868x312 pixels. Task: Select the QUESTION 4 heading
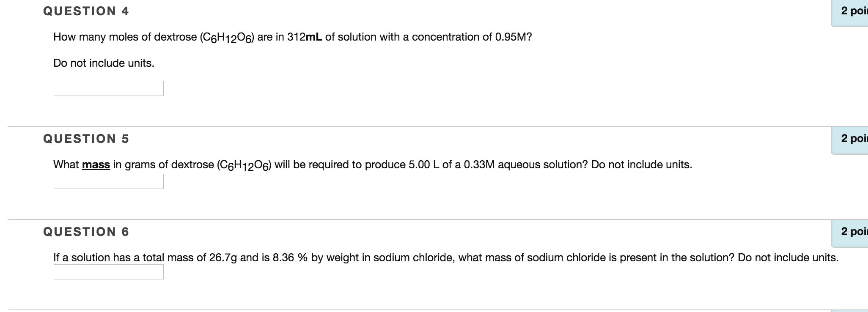click(x=86, y=11)
